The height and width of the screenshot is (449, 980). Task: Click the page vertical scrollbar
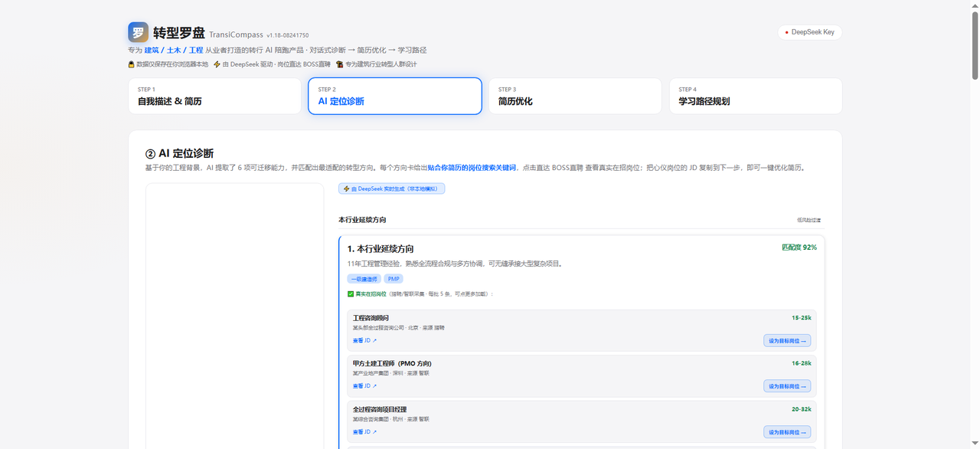tap(975, 46)
